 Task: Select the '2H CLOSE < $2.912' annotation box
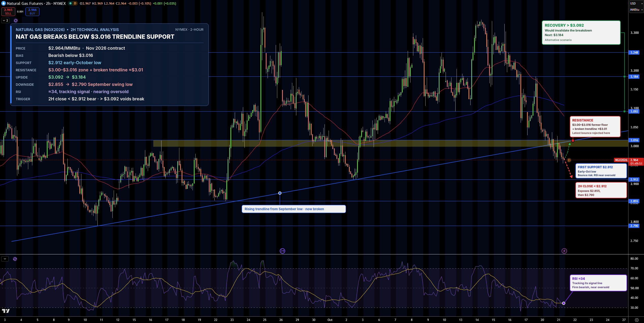[x=601, y=190]
